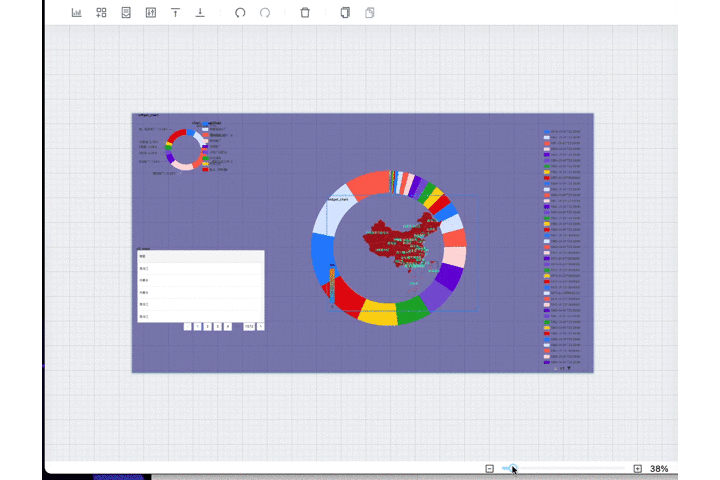Click the zoom in plus icon

tap(637, 469)
